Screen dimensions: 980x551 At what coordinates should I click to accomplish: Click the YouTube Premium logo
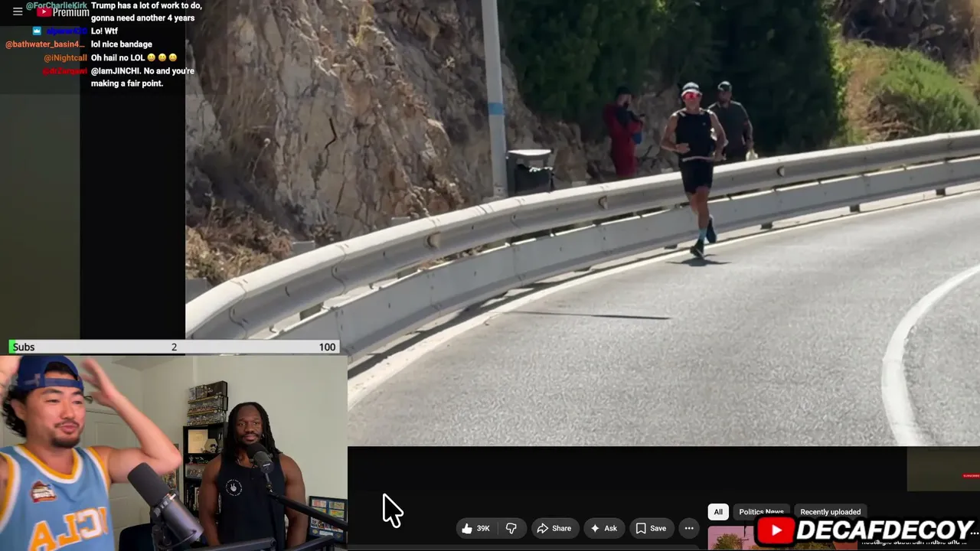click(x=63, y=12)
